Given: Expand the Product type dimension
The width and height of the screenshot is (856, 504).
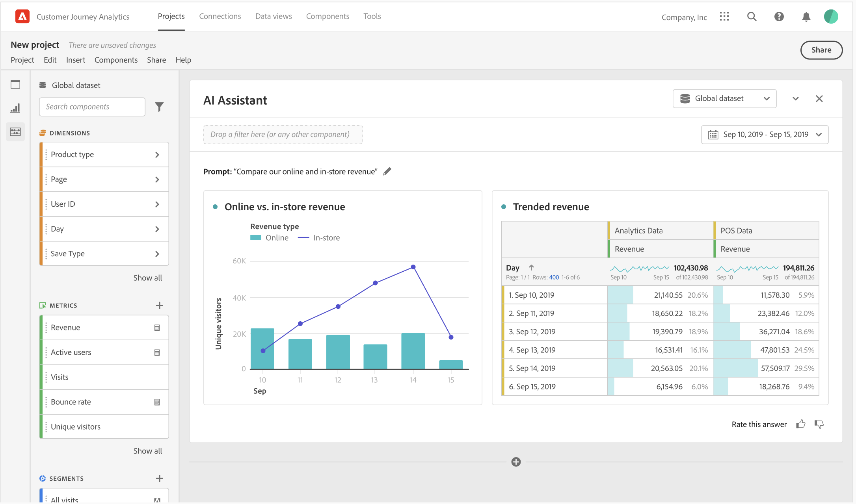Looking at the screenshot, I should pos(157,154).
